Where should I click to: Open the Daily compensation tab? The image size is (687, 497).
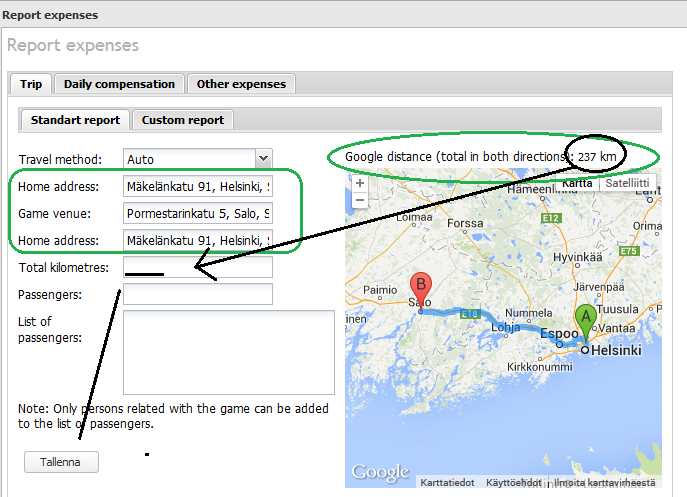(119, 84)
